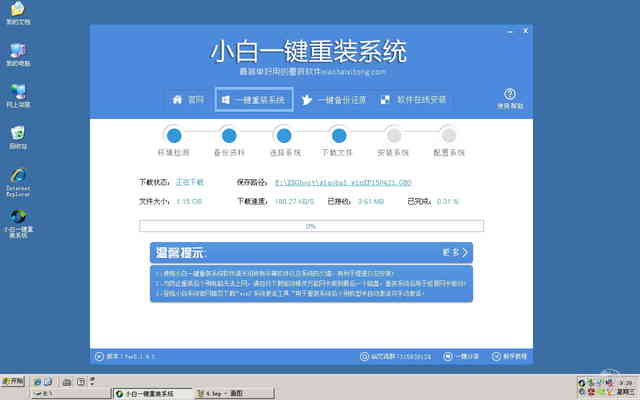Click the third step circle 选择系统
640x400 pixels.
(x=284, y=136)
